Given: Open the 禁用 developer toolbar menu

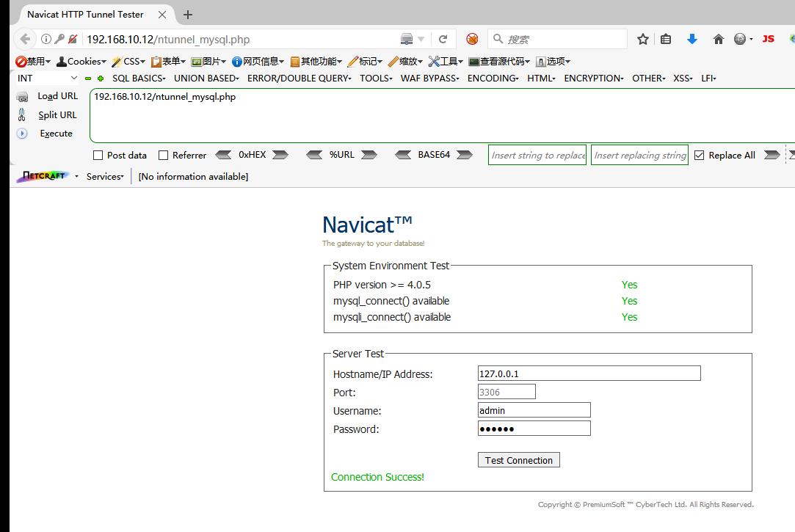Looking at the screenshot, I should tap(33, 62).
